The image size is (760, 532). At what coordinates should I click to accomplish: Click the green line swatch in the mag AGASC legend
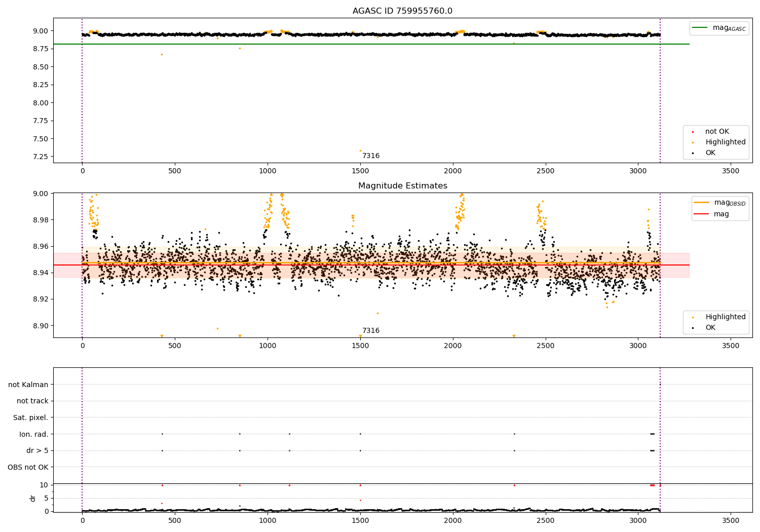[700, 28]
